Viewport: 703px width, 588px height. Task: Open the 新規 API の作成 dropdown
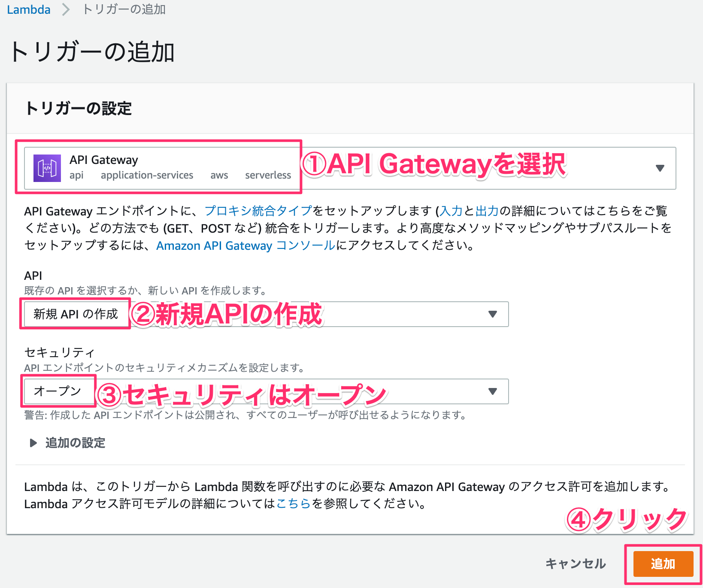266,314
